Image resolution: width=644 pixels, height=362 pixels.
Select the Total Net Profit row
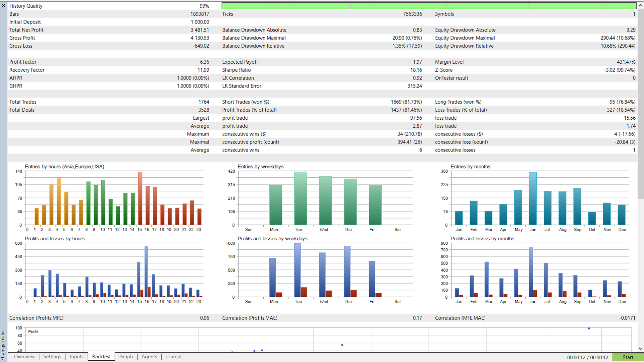109,30
